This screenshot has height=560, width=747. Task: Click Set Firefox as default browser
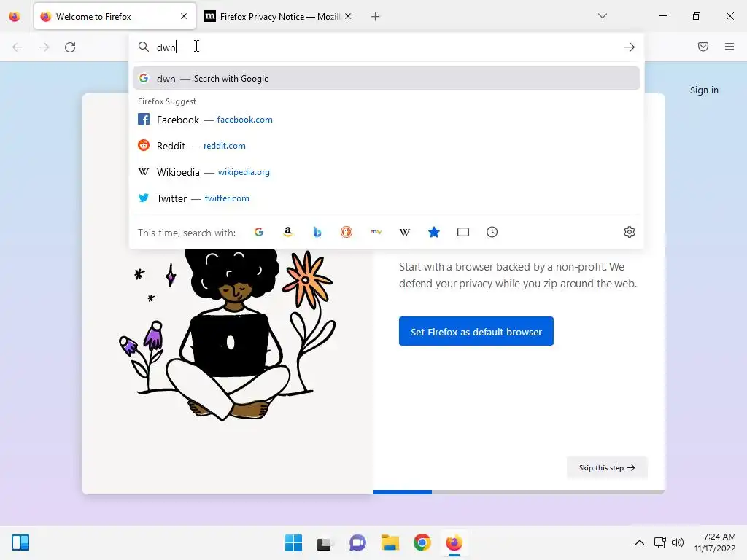pyautogui.click(x=476, y=331)
